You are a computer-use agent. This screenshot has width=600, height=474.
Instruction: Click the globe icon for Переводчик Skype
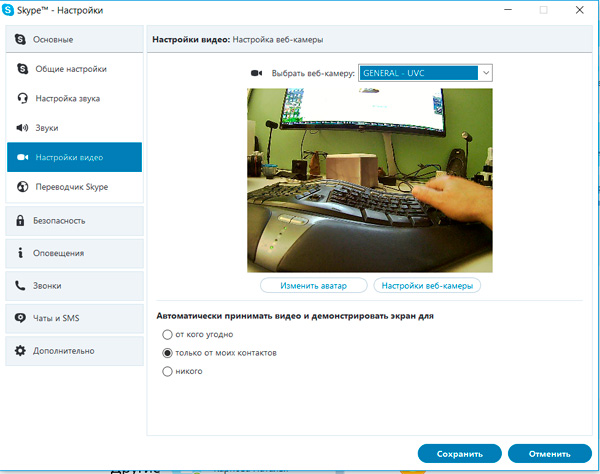24,187
